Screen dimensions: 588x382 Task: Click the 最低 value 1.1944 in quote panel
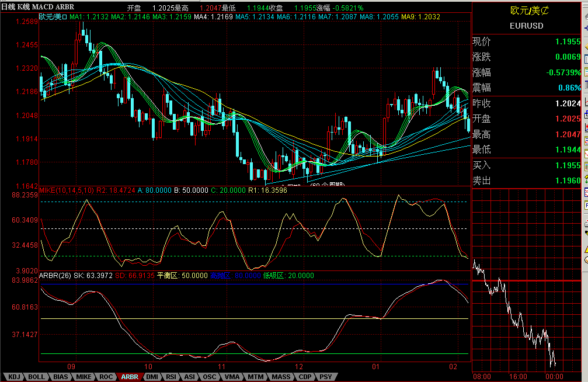coord(568,150)
